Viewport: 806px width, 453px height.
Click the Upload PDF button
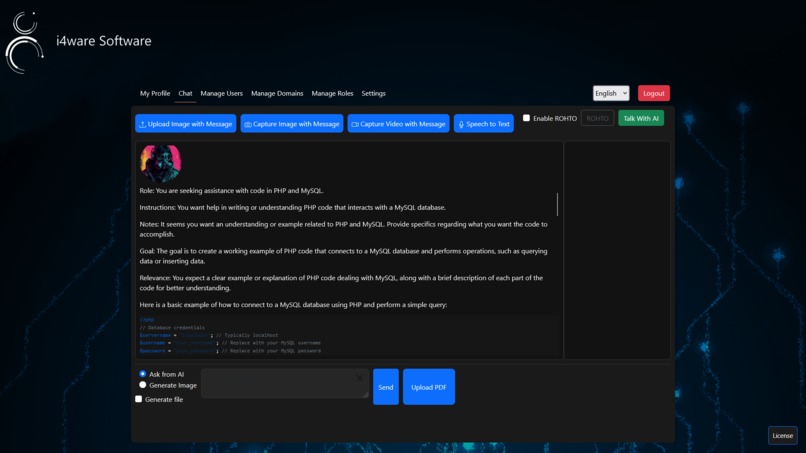tap(429, 387)
